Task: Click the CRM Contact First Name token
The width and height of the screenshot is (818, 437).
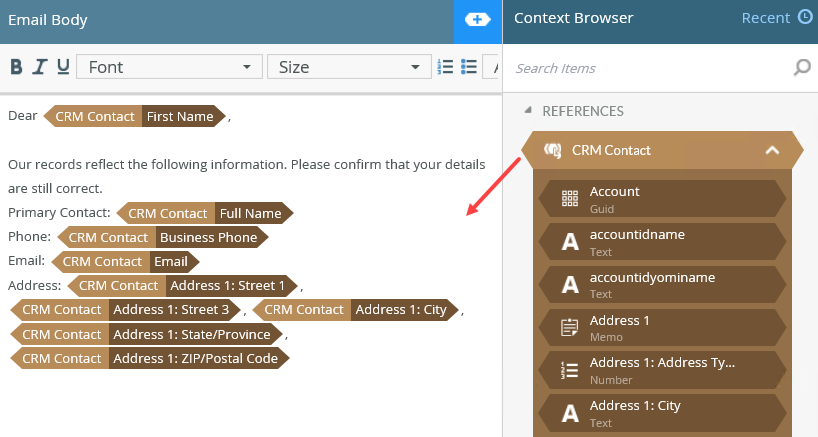Action: [x=135, y=116]
